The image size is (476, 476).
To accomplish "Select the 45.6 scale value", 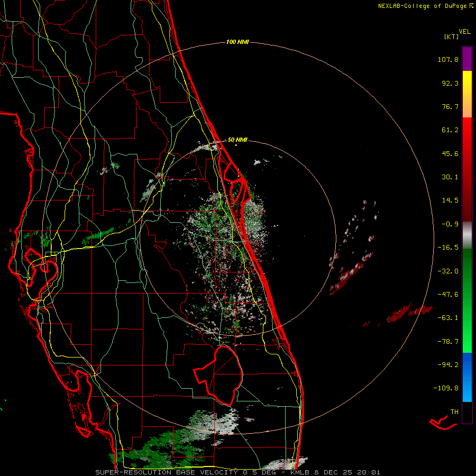I will pyautogui.click(x=450, y=153).
